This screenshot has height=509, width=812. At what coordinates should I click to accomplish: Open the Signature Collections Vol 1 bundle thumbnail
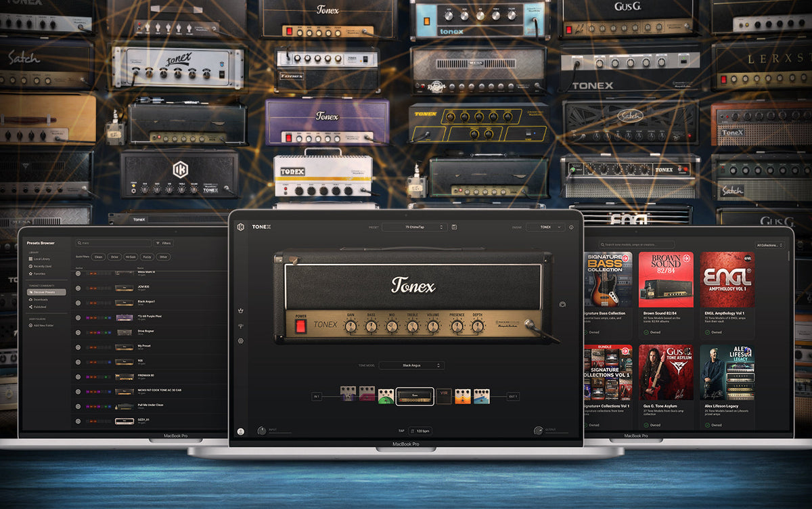tap(608, 373)
